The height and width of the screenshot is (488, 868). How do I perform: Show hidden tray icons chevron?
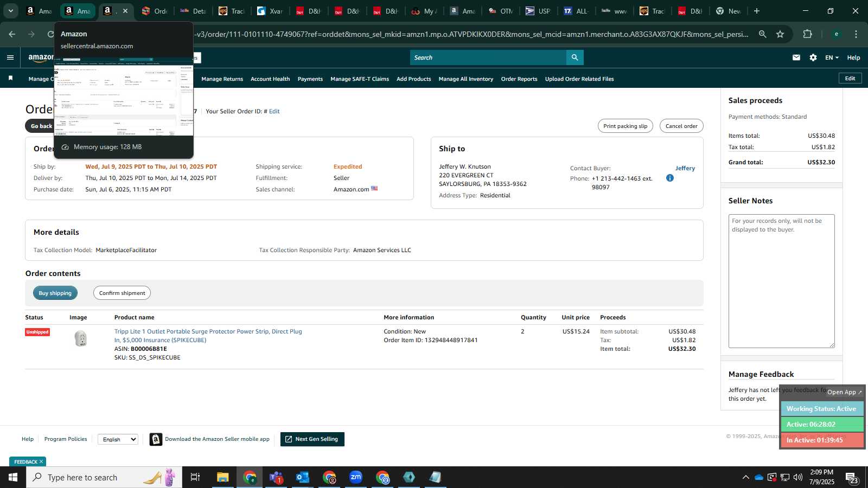746,477
